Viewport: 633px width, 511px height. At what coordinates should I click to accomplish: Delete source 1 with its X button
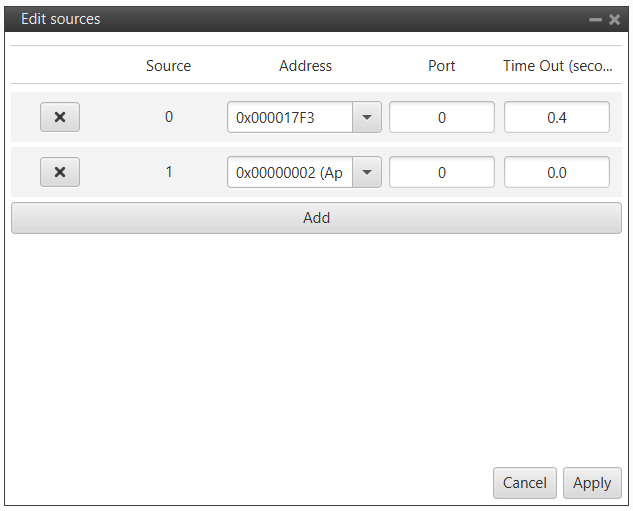(x=60, y=172)
